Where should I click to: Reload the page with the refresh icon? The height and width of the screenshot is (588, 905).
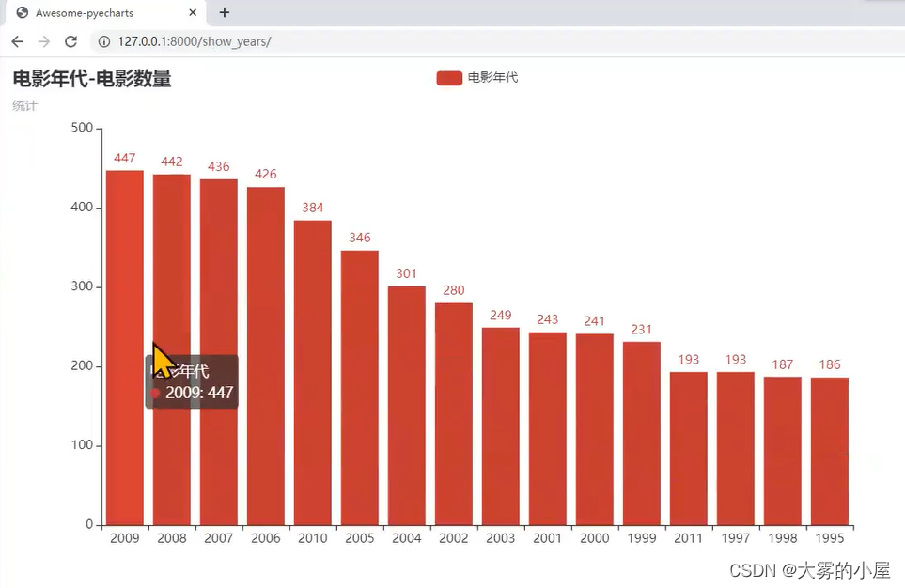71,41
